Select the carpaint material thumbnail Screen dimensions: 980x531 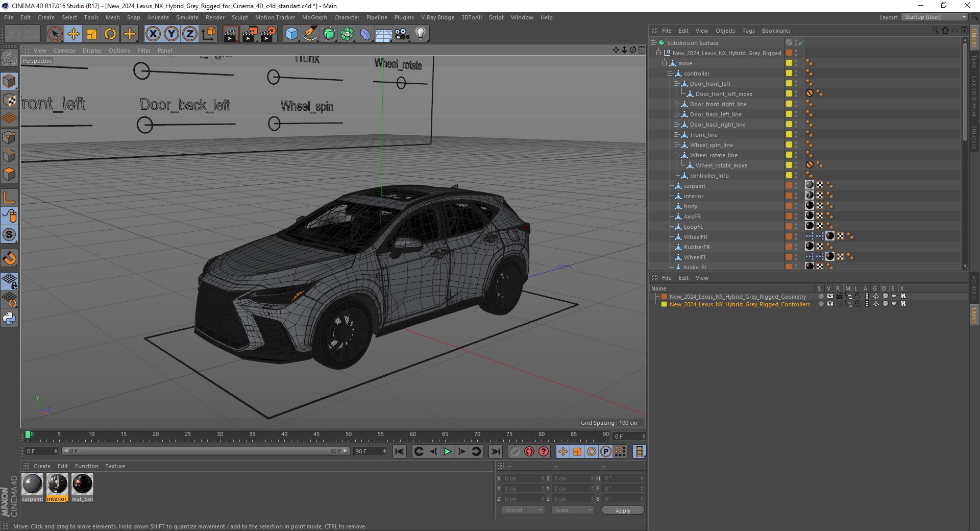point(32,484)
